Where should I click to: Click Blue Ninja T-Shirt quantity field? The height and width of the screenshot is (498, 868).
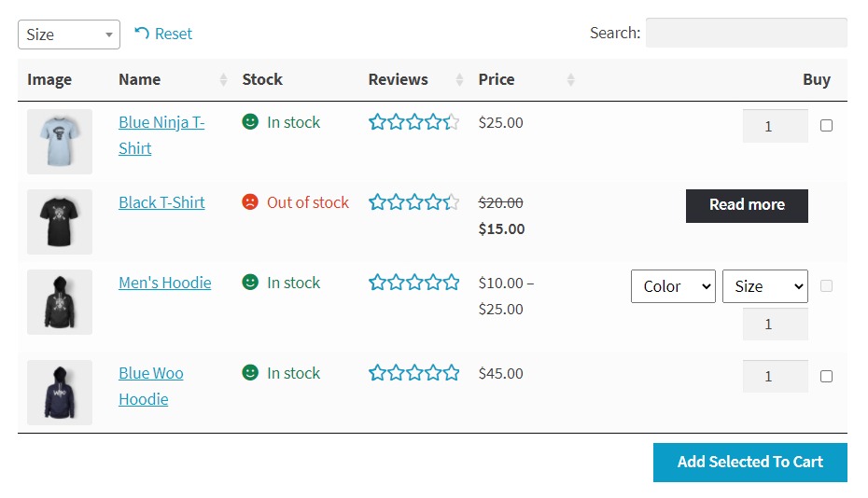tap(775, 126)
